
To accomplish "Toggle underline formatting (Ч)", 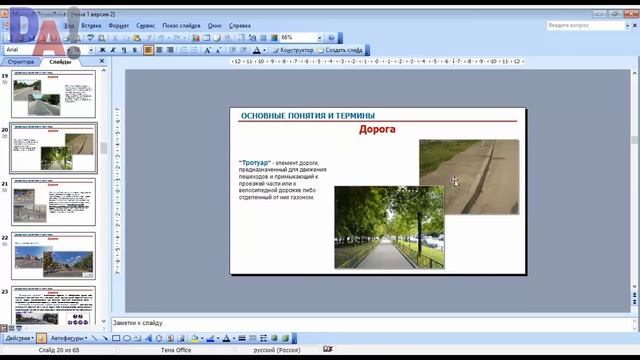I will (124, 50).
